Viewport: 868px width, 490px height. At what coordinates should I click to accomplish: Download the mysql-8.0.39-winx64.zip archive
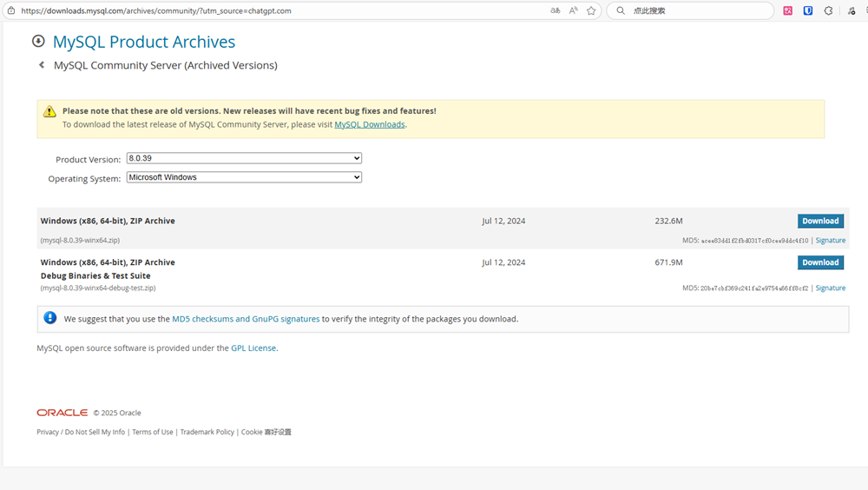pos(820,221)
